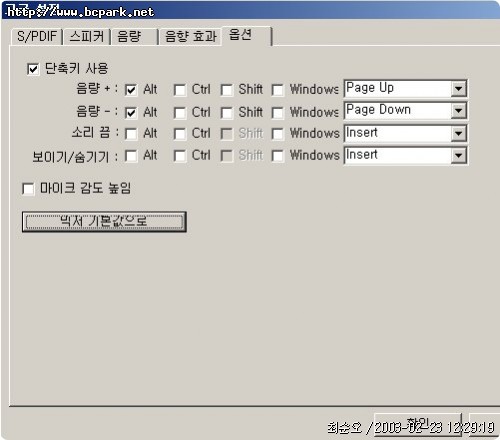Enable 마이크 감도 높임 checkbox

[28, 189]
